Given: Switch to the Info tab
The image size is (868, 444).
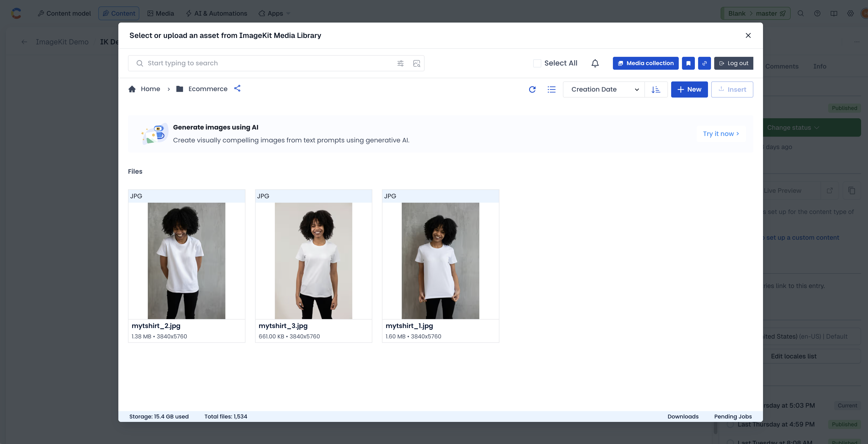Looking at the screenshot, I should 819,66.
